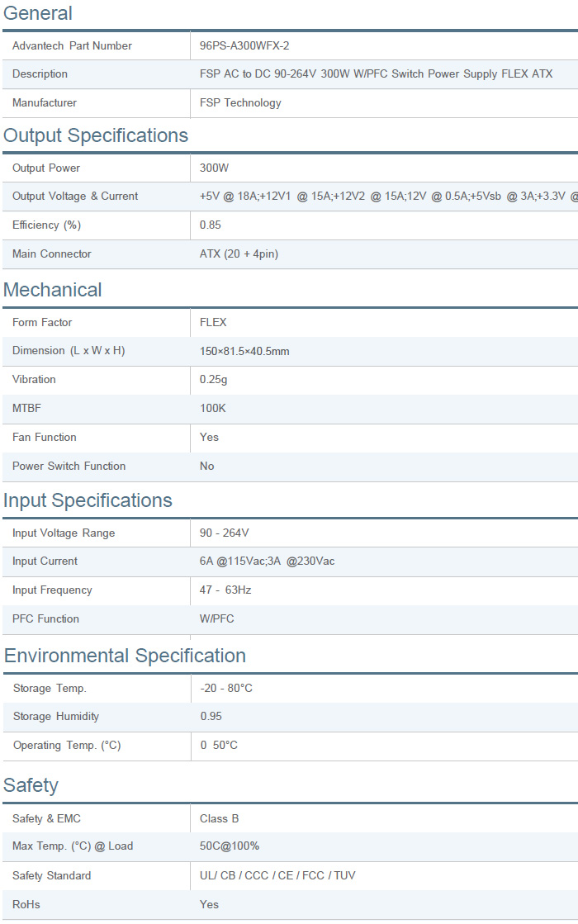This screenshot has height=924, width=578.
Task: Click the 47 - 63Hz frequency value
Action: pos(225,590)
